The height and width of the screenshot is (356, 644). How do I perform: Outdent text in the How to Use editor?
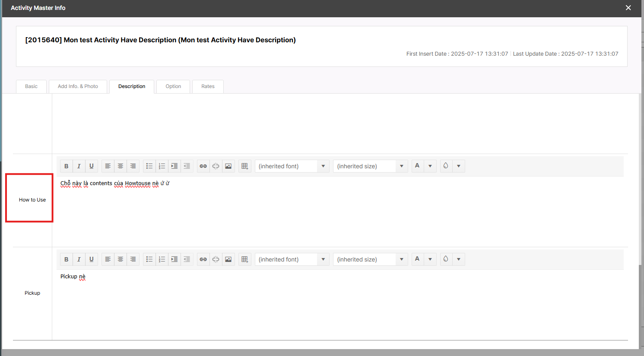[187, 166]
